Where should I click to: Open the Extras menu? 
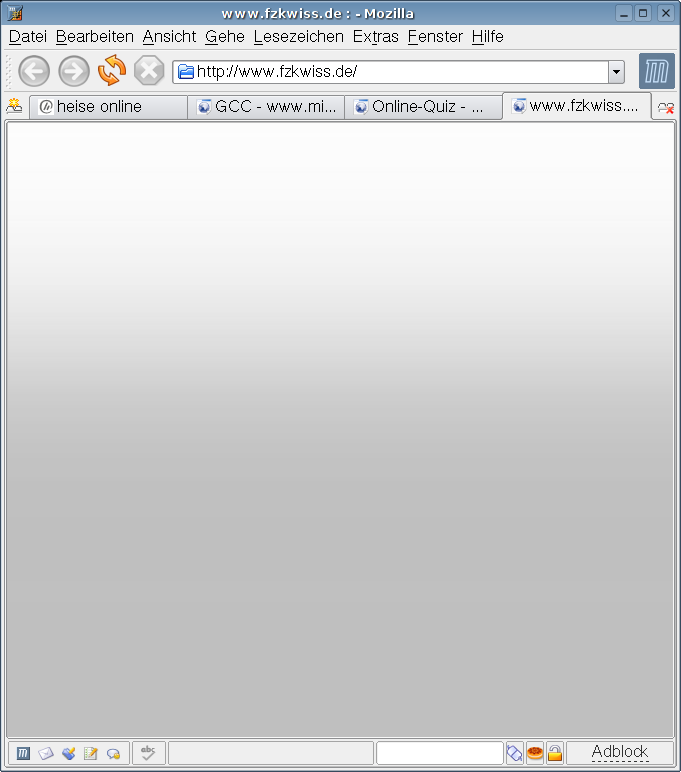coord(376,36)
